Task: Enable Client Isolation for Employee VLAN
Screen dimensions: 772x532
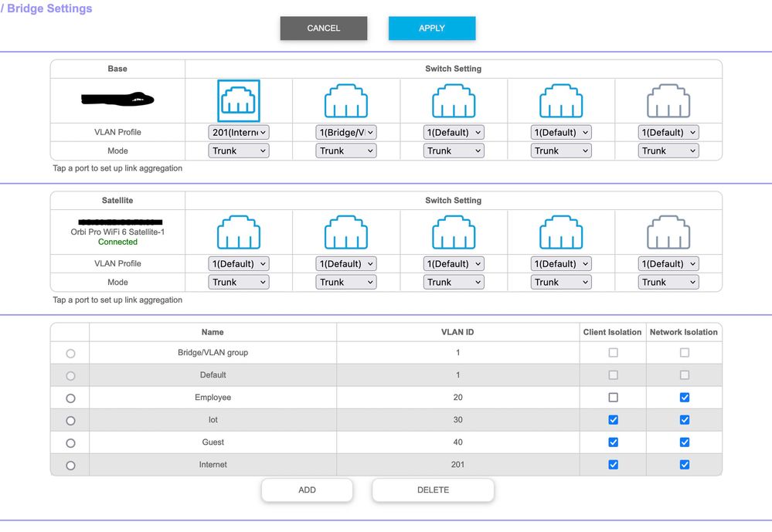Action: 613,398
